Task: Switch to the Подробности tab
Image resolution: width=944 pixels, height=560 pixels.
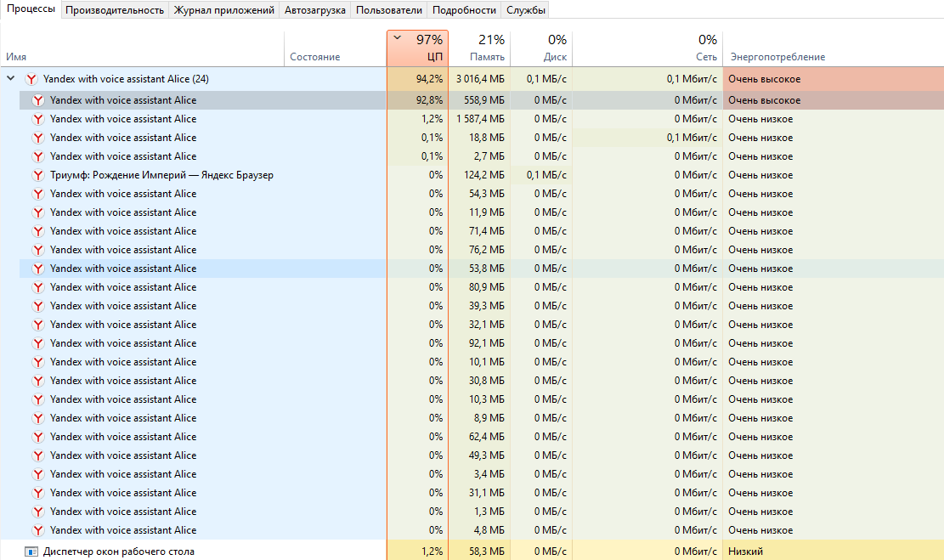Action: (x=464, y=10)
